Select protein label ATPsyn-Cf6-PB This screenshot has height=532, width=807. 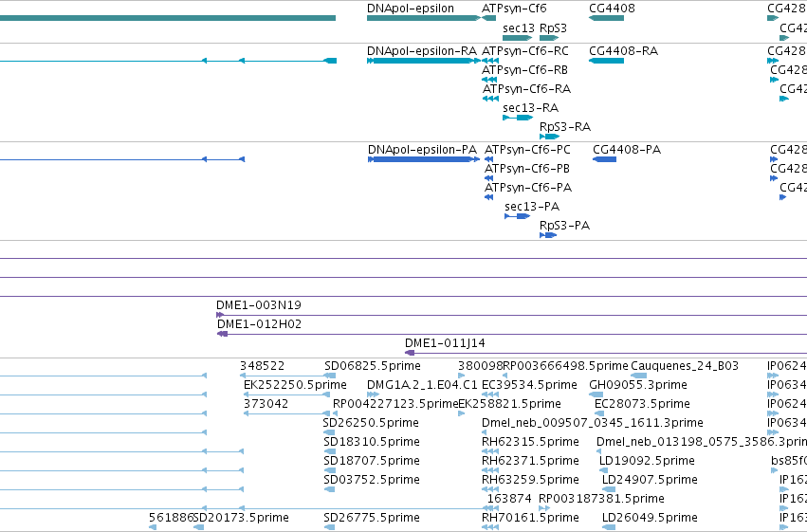tap(526, 169)
